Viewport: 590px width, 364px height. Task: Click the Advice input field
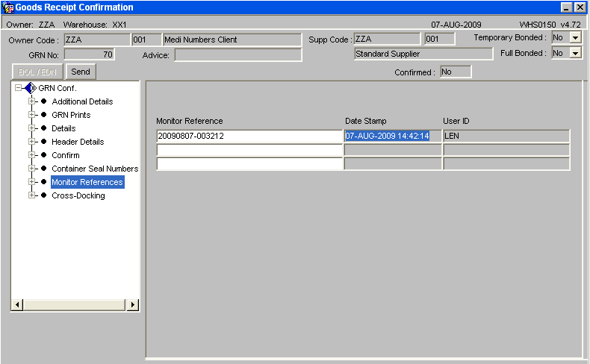click(238, 55)
